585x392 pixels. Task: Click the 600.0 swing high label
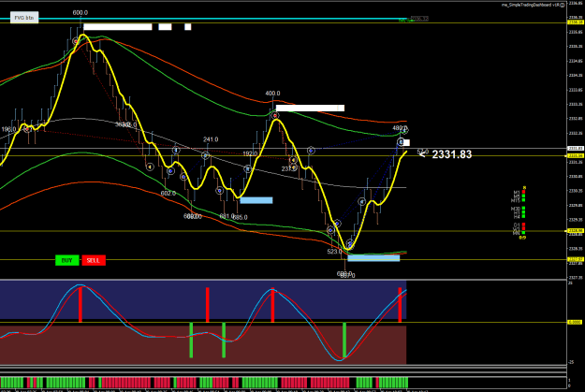point(80,13)
